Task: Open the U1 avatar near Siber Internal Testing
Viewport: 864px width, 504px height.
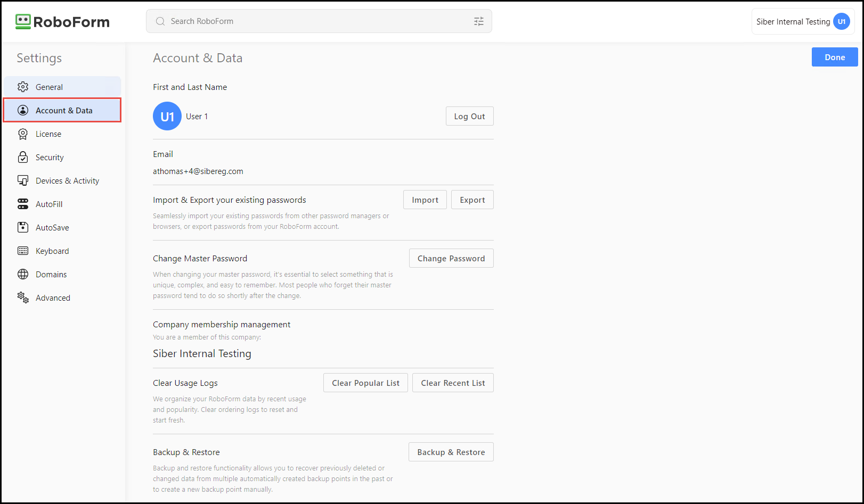Action: coord(842,21)
